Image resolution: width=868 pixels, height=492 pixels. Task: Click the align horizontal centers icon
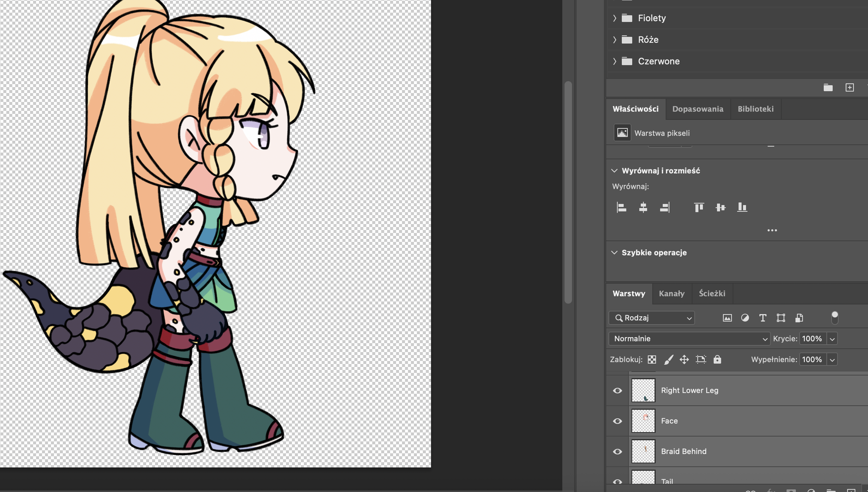coord(643,207)
